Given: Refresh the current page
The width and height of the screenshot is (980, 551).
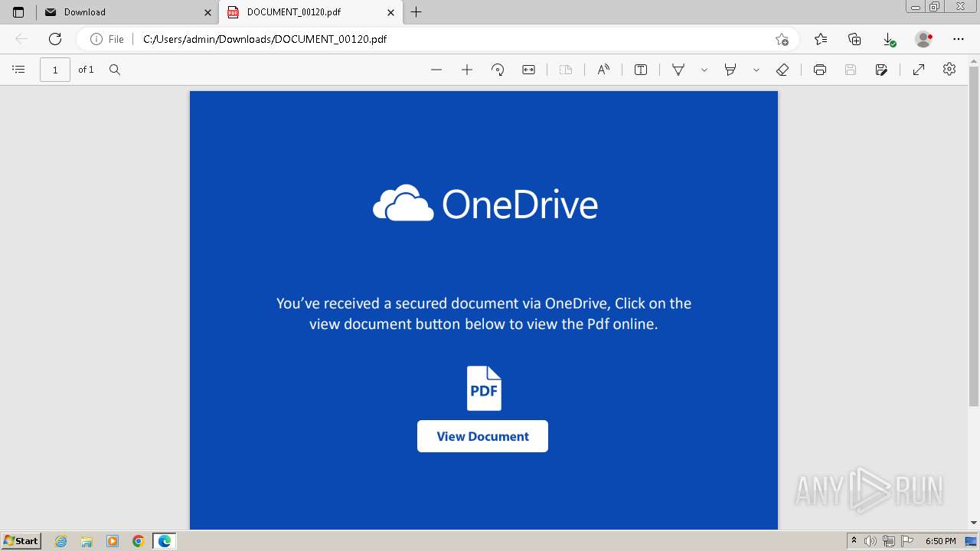Looking at the screenshot, I should [55, 39].
